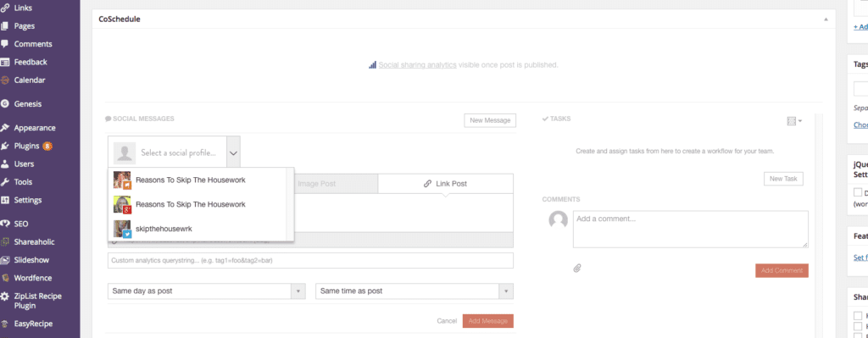Open the Wordfence menu
This screenshot has height=338, width=868.
click(x=33, y=278)
